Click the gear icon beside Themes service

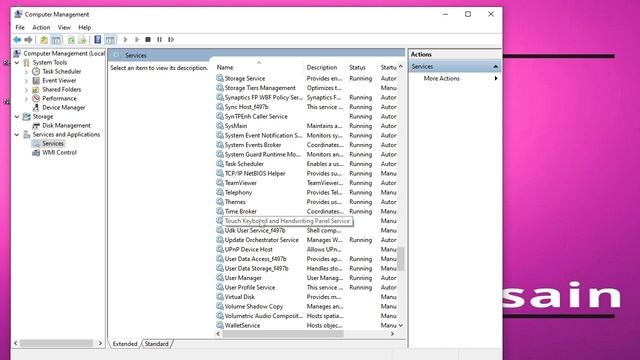point(220,202)
